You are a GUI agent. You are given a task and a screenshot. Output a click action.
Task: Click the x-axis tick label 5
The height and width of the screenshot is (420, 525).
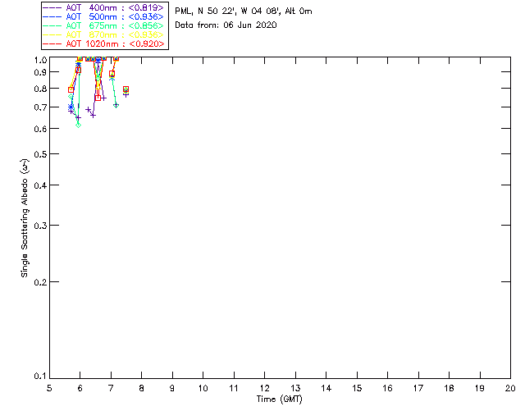(49, 388)
